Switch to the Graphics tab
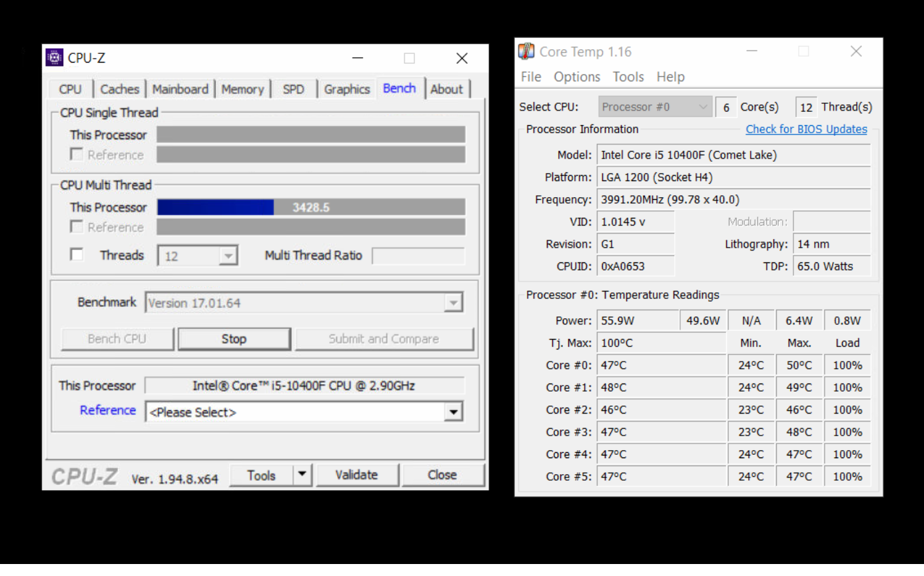The height and width of the screenshot is (576, 924). coord(346,89)
